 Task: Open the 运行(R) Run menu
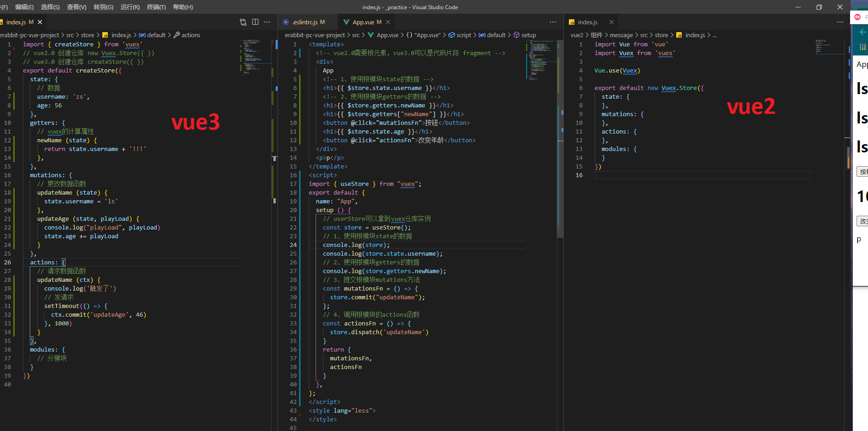[130, 7]
